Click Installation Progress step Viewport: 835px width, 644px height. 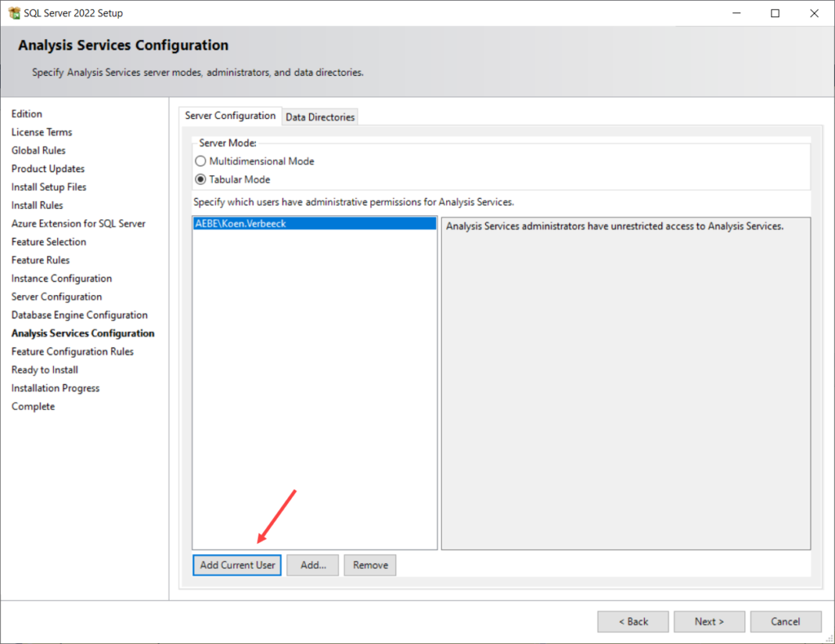55,388
